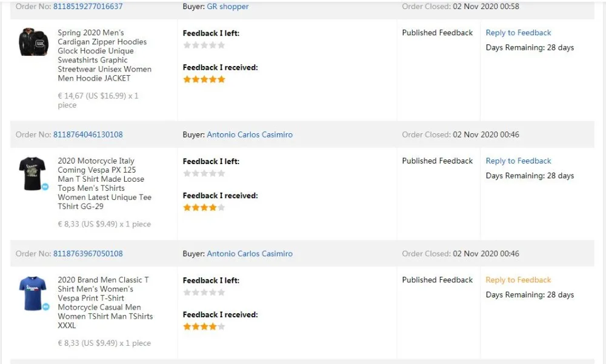The height and width of the screenshot is (364, 606).
Task: Open Antonio Carlos Casimiro's profile in the second order
Action: point(250,134)
